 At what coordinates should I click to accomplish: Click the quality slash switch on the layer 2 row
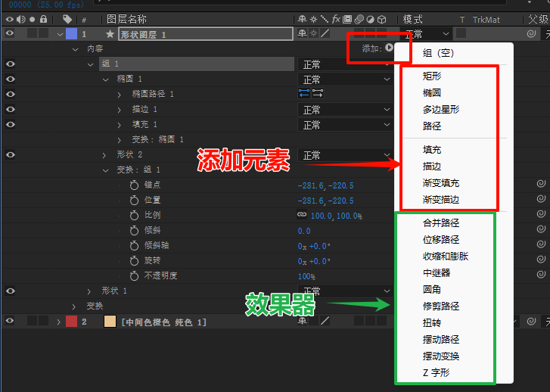(x=325, y=321)
